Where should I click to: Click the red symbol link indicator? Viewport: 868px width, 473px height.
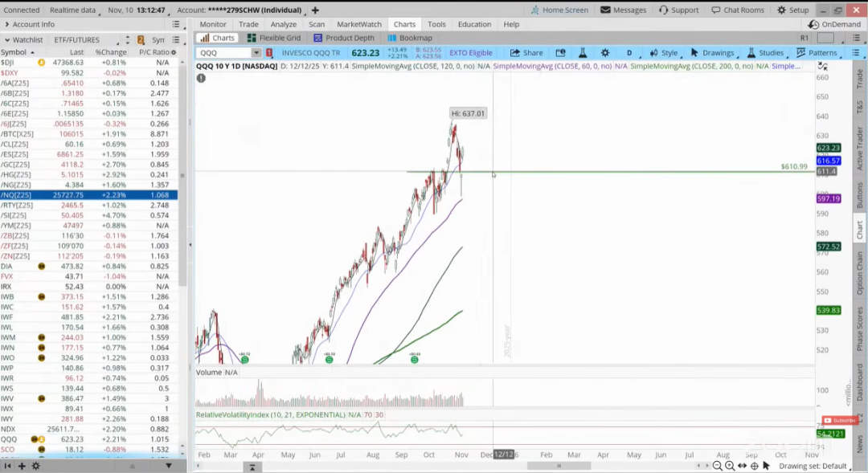click(269, 52)
